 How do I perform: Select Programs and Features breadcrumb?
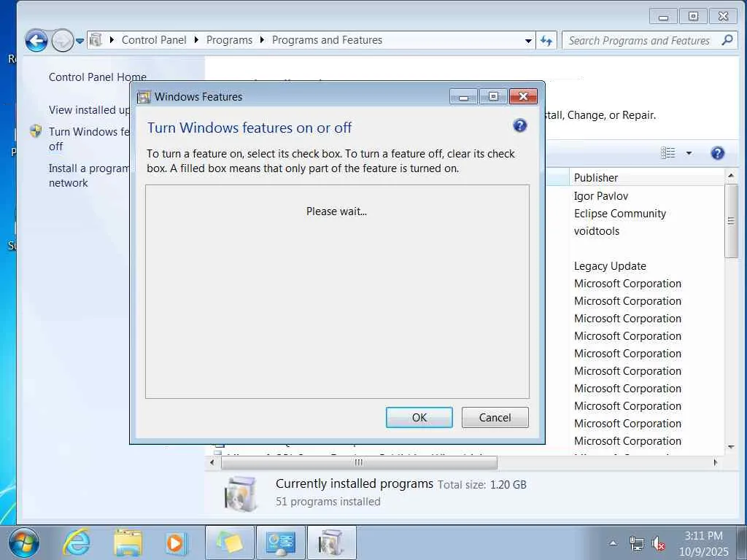tap(327, 40)
